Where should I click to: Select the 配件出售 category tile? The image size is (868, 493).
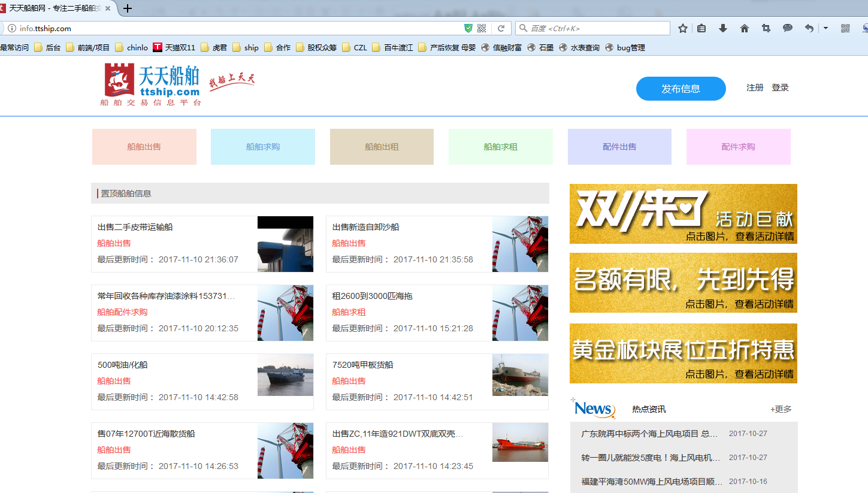(x=619, y=147)
